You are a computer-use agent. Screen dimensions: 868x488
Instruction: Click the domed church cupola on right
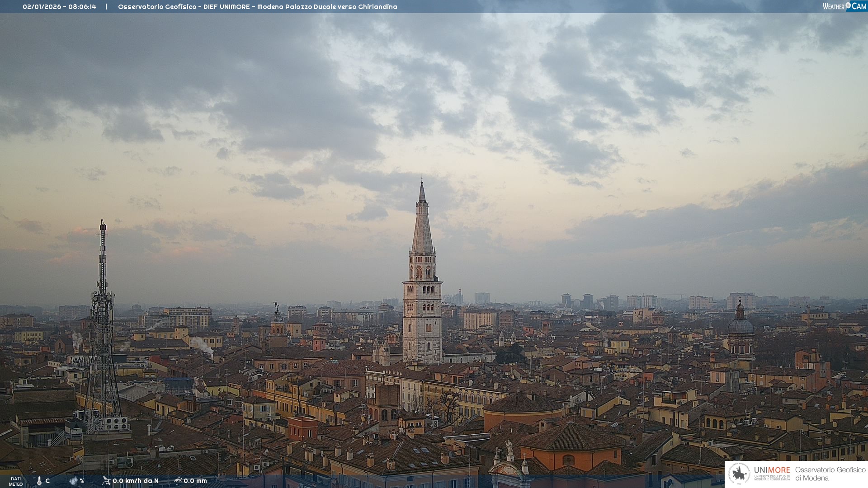740,325
